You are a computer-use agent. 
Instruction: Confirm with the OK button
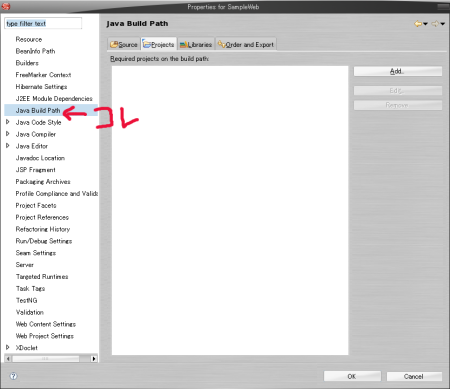(x=352, y=376)
